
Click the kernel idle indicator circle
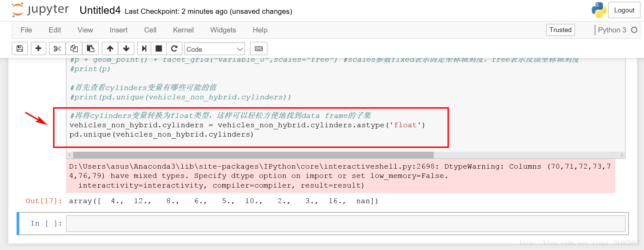[634, 30]
